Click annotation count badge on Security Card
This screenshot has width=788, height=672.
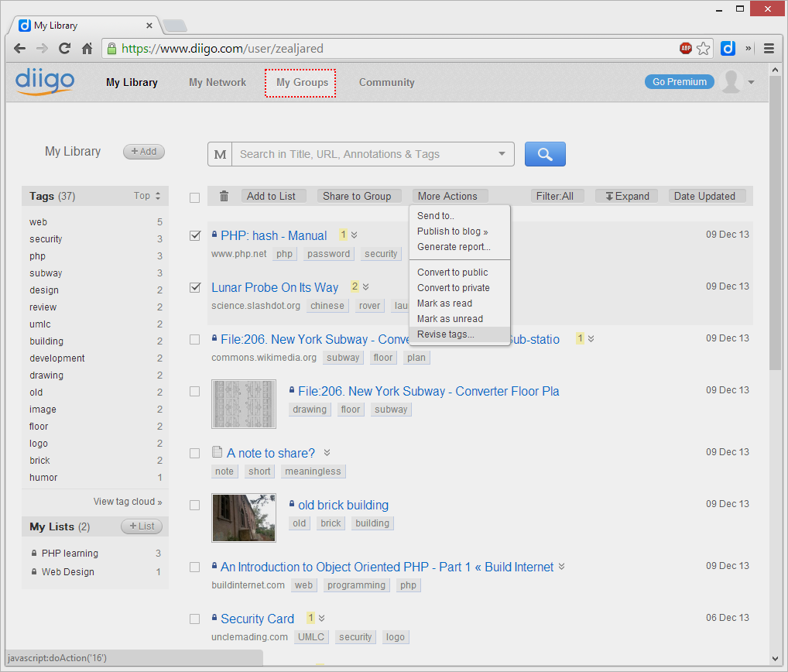click(310, 618)
